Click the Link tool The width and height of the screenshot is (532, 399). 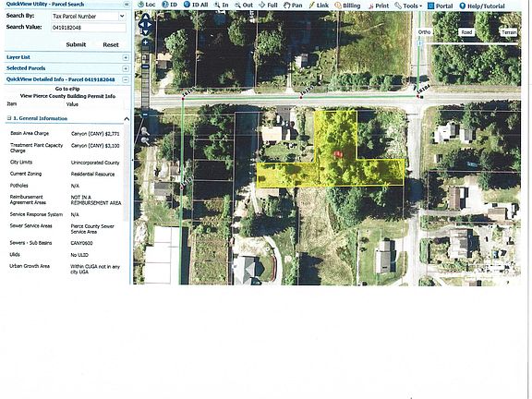(x=319, y=6)
